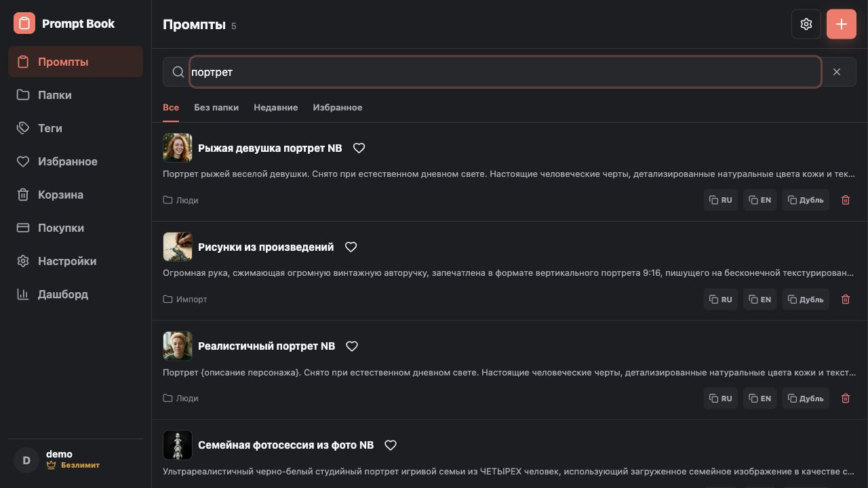Screen dimensions: 868x488
Task: Open Избранное in the sidebar
Action: 75,161
